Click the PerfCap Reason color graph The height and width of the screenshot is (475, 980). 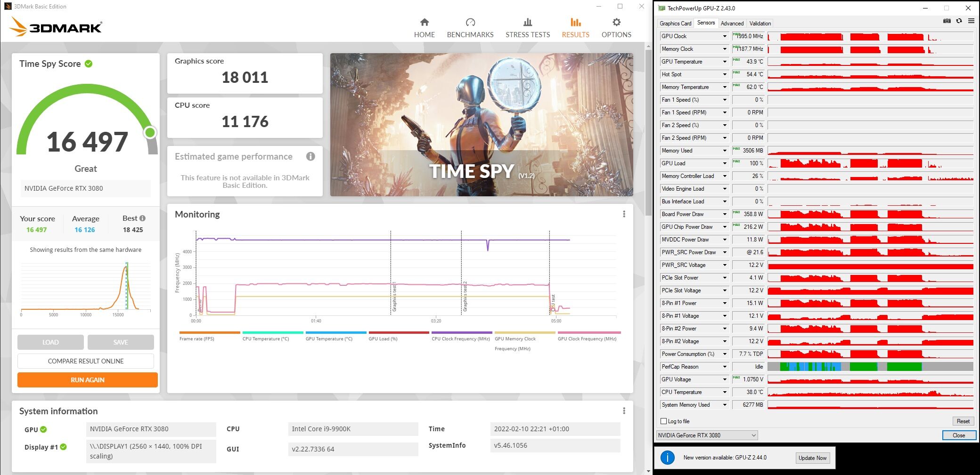870,367
